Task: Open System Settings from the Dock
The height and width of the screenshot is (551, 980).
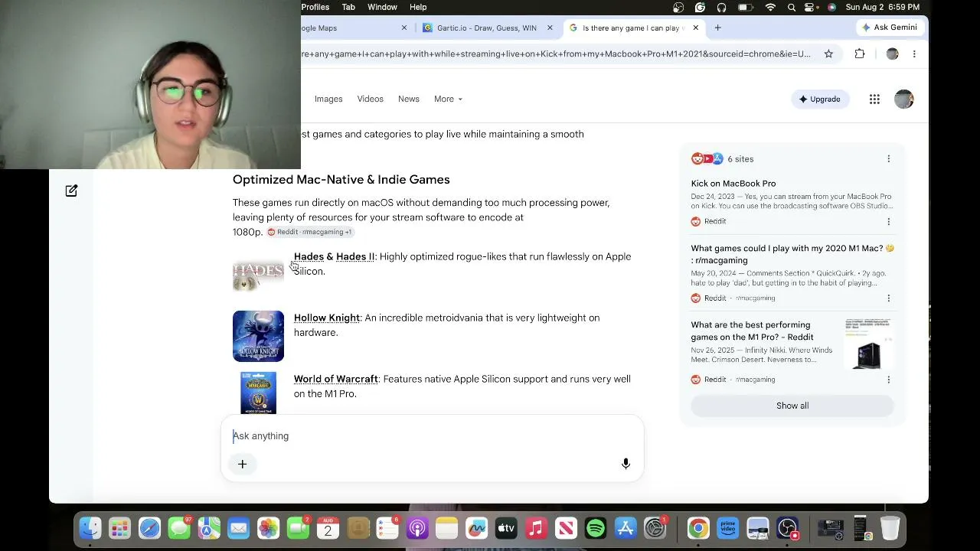Action: point(655,528)
